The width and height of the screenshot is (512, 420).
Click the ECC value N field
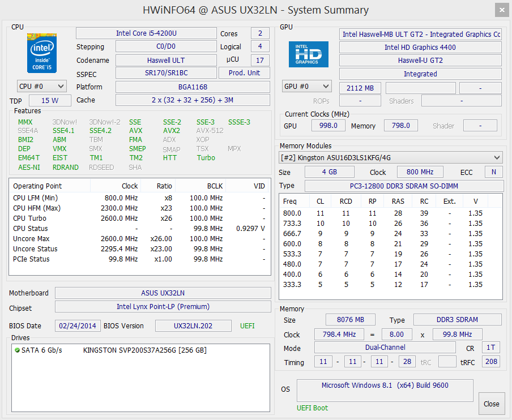click(x=494, y=172)
